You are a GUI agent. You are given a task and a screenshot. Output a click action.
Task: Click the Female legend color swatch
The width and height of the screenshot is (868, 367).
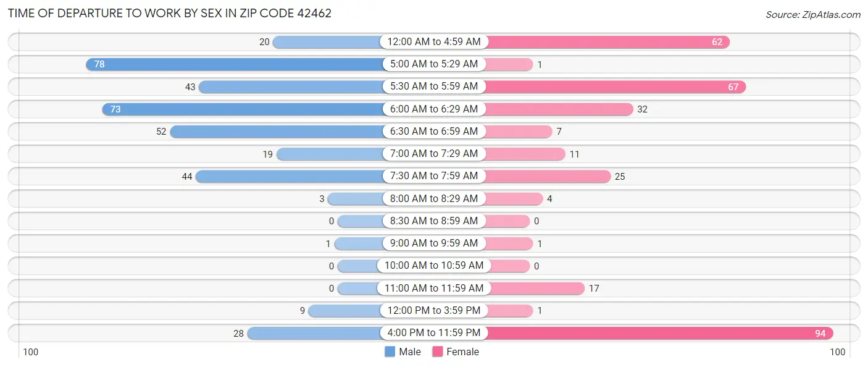pyautogui.click(x=438, y=352)
